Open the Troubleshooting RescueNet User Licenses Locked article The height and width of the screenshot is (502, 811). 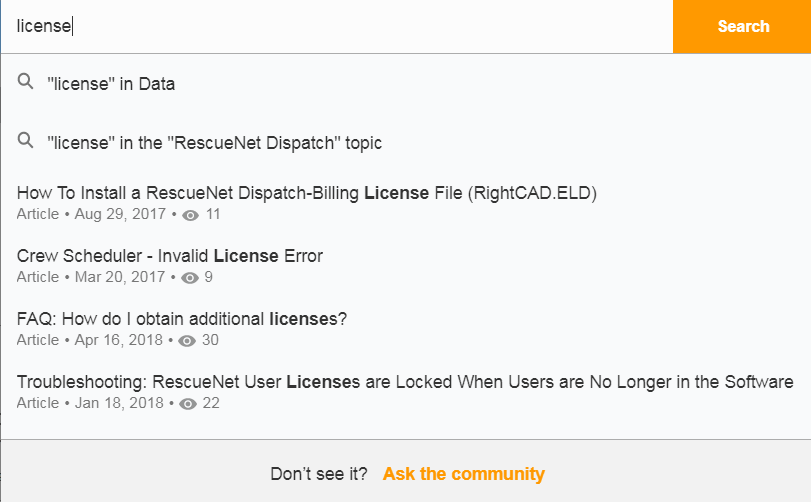click(x=405, y=382)
